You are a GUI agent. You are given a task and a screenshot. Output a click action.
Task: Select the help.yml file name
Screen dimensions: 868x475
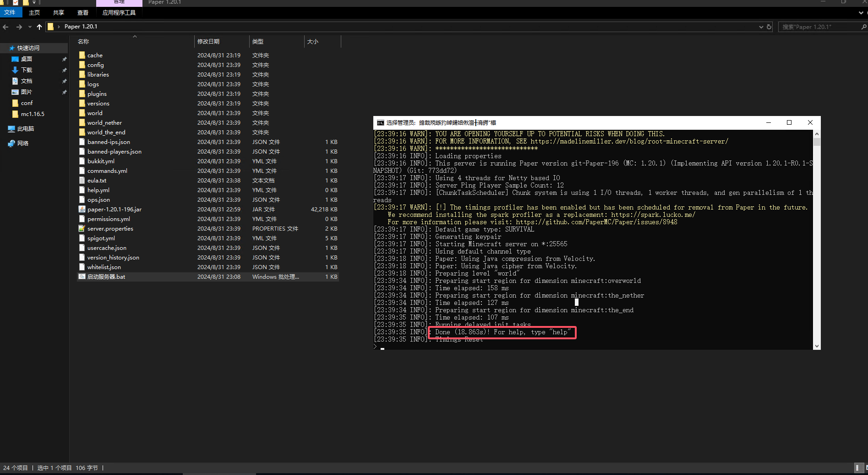(x=98, y=190)
